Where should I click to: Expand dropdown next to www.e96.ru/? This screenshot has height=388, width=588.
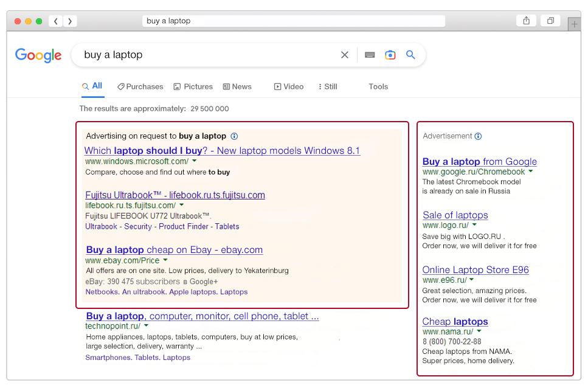pyautogui.click(x=471, y=279)
